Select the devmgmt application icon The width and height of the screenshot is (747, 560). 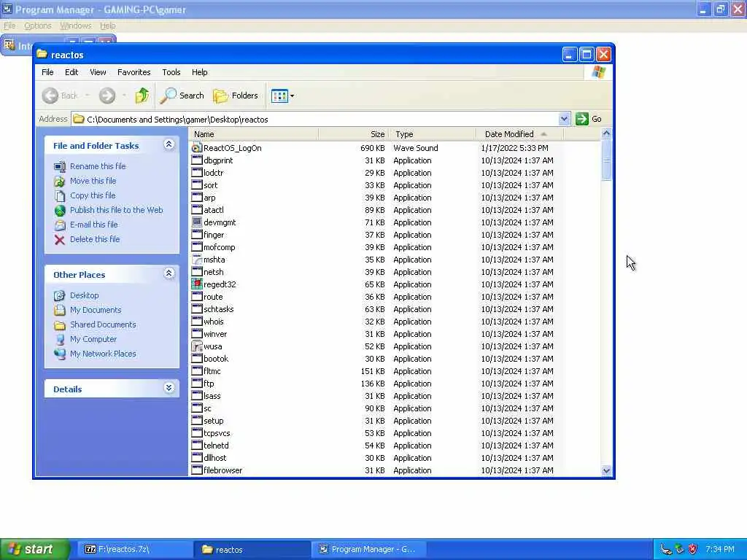coord(197,222)
